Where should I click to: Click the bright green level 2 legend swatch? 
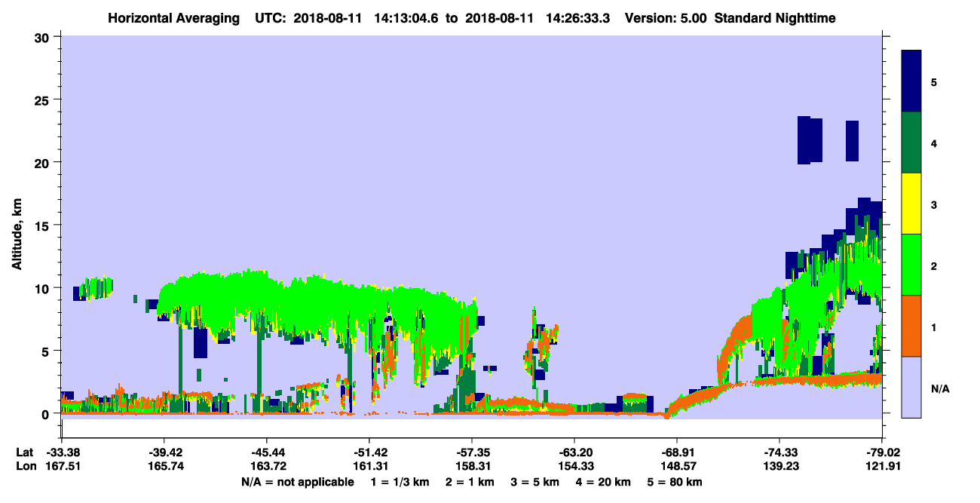pos(911,265)
